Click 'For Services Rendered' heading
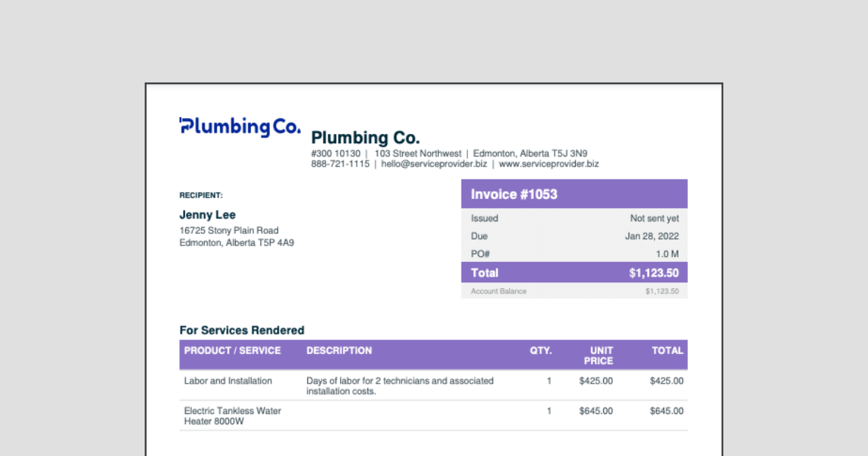Image resolution: width=868 pixels, height=456 pixels. [x=242, y=330]
